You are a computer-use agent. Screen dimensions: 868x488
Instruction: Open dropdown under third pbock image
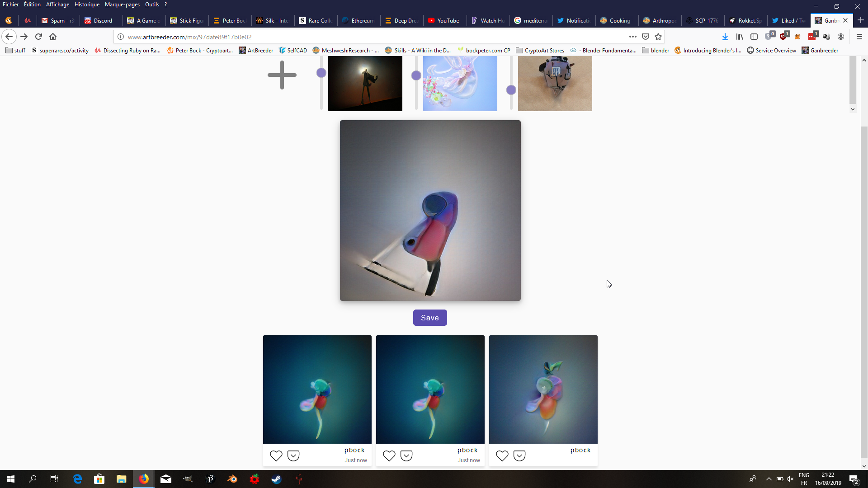click(x=519, y=455)
